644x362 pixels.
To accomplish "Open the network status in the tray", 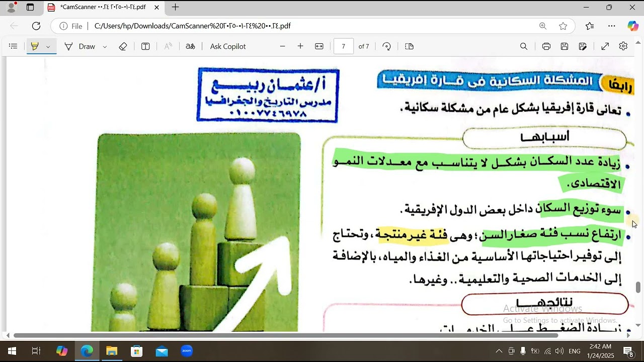I will [547, 351].
